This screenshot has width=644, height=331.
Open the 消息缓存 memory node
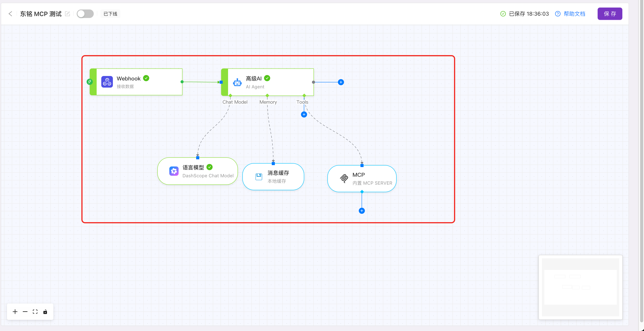(273, 177)
